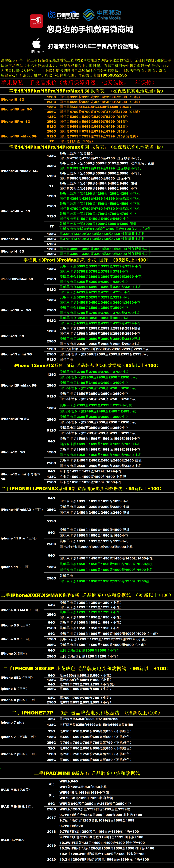
Task: Click the iphone 7 plus label without 三网
Action: coord(12,722)
